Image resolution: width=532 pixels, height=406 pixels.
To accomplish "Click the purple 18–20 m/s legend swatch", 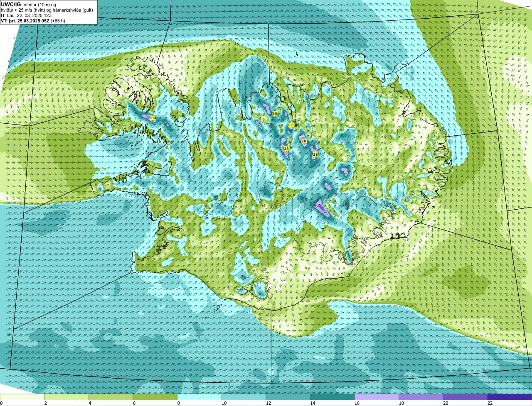I will pos(421,397).
